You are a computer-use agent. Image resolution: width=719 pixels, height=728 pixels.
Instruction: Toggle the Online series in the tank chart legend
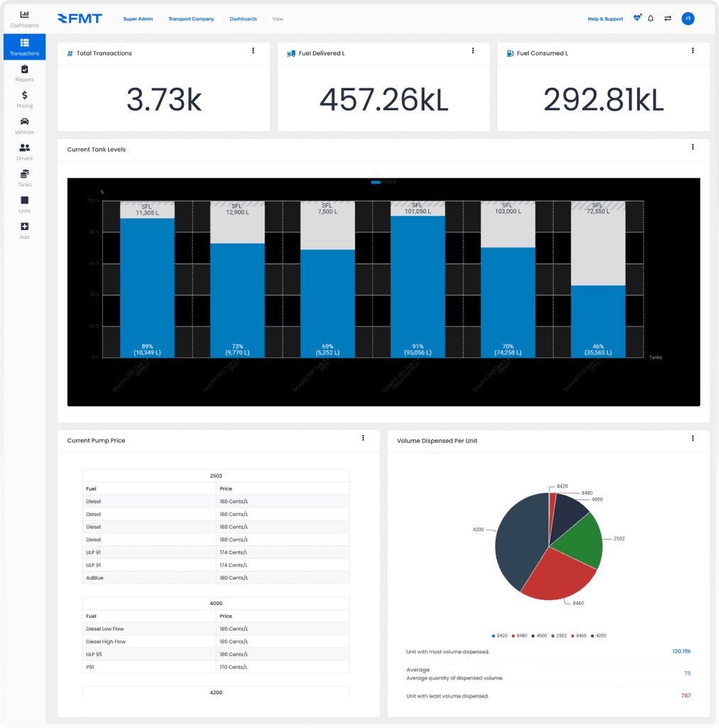click(x=383, y=182)
